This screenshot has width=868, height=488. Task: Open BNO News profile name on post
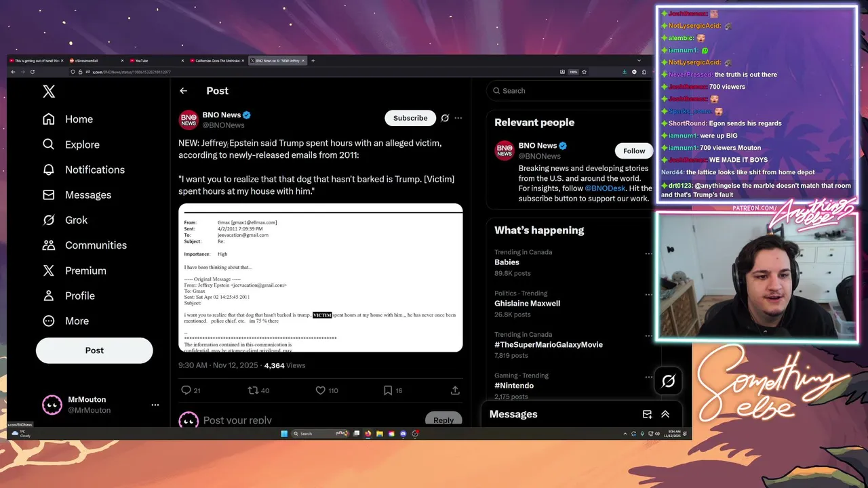click(x=221, y=115)
